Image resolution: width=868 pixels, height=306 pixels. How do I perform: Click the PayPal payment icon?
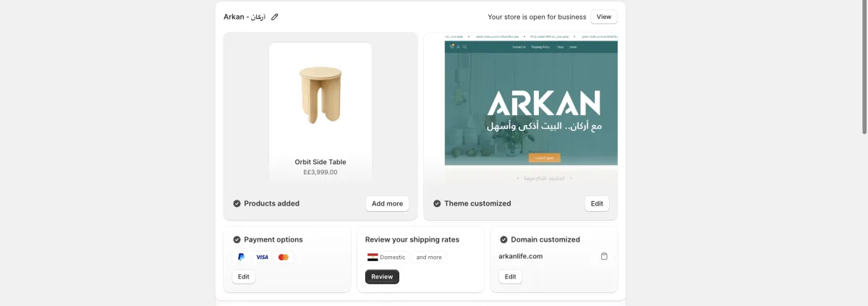[x=241, y=257]
